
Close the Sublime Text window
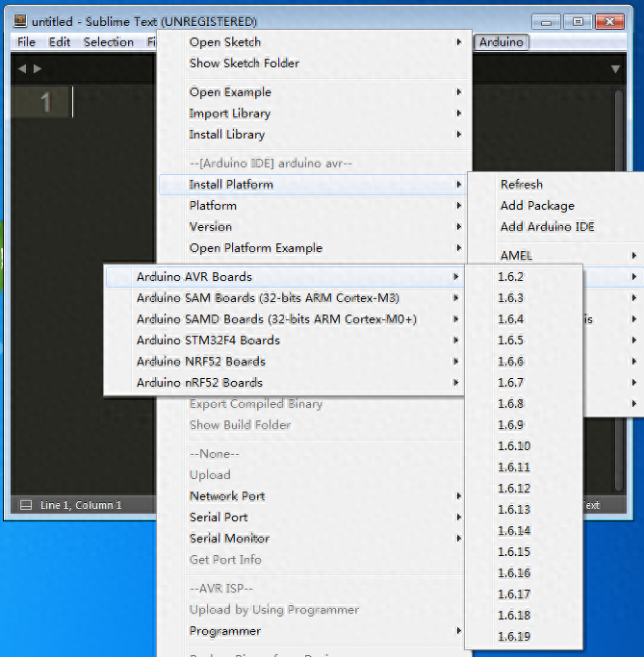[609, 21]
